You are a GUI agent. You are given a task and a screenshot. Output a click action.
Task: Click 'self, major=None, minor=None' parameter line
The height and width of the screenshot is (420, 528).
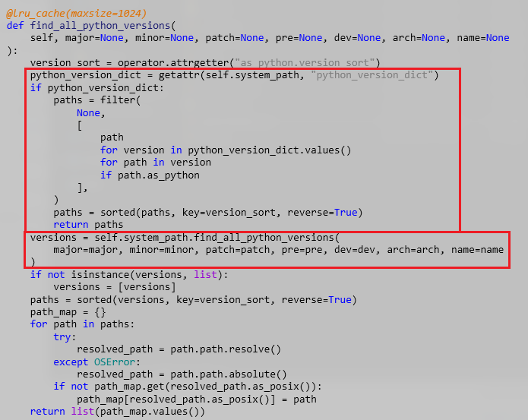pos(270,38)
